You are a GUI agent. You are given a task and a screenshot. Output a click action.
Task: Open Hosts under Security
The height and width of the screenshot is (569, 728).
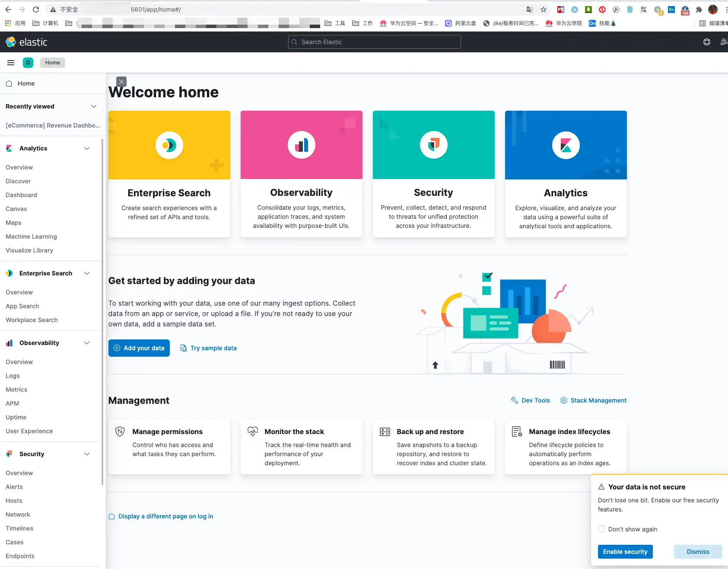click(x=14, y=501)
